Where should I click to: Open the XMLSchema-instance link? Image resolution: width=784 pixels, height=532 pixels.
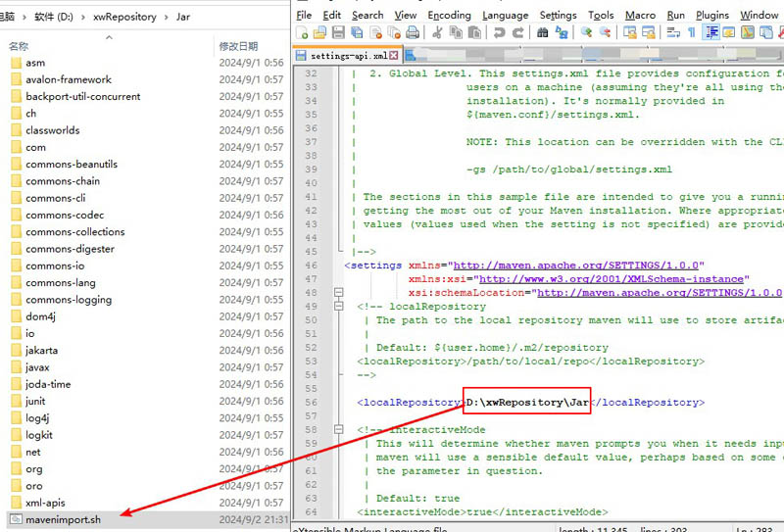612,279
